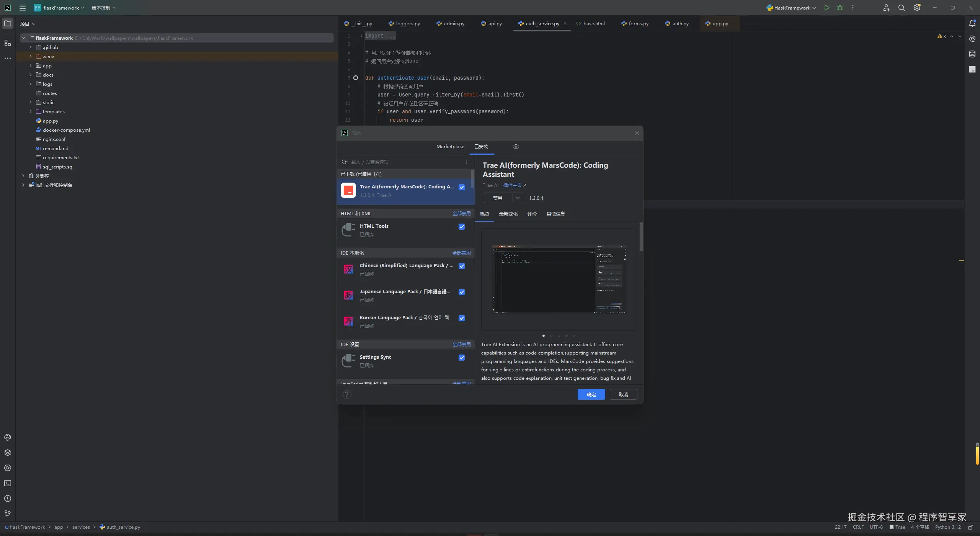Open the Database tool window icon
This screenshot has width=980, height=536.
tap(972, 54)
